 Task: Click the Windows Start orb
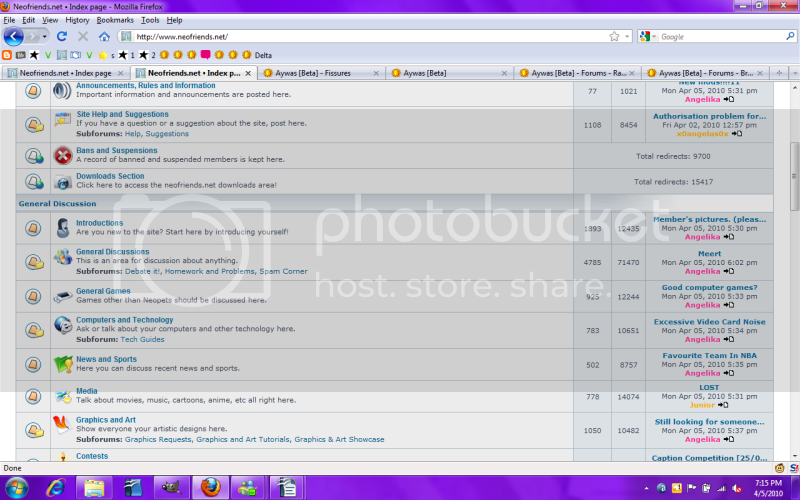(17, 487)
